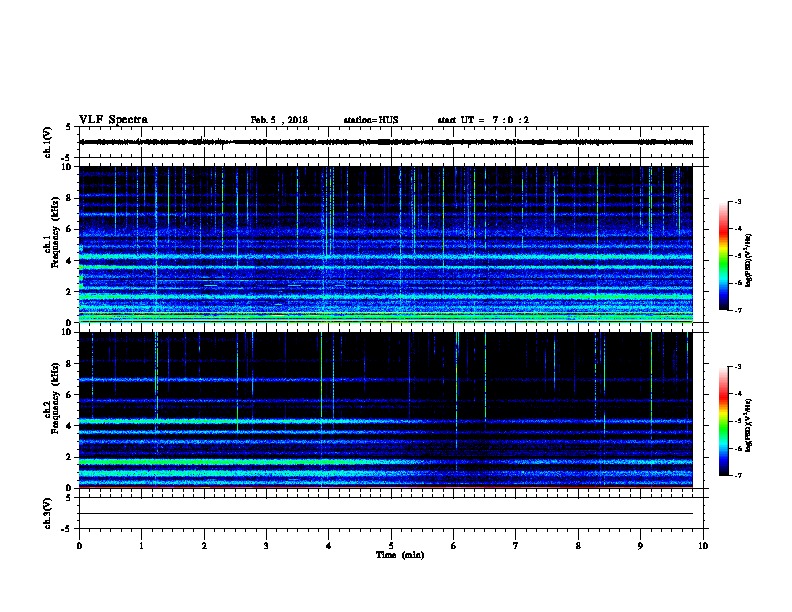Click time axis tick label "0"
The width and height of the screenshot is (792, 612).
79,546
